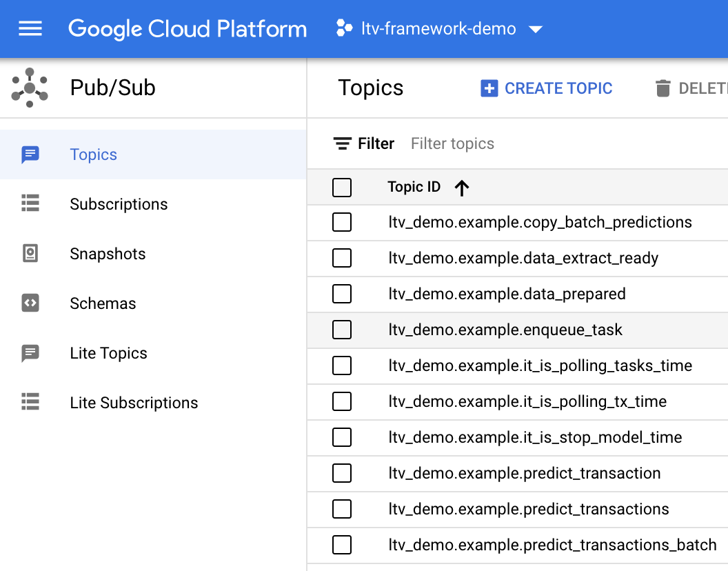
Task: Click the Schemas code-brackets icon
Action: tap(30, 303)
